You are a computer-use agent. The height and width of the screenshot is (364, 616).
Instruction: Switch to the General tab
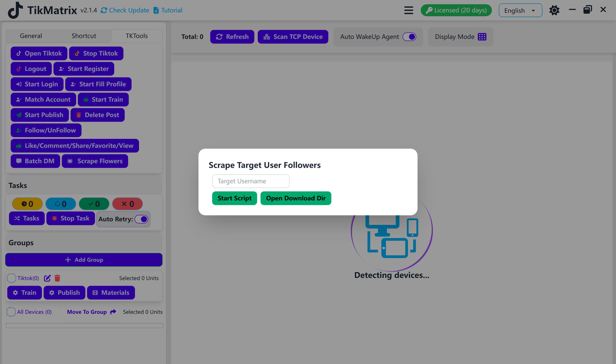coord(31,36)
